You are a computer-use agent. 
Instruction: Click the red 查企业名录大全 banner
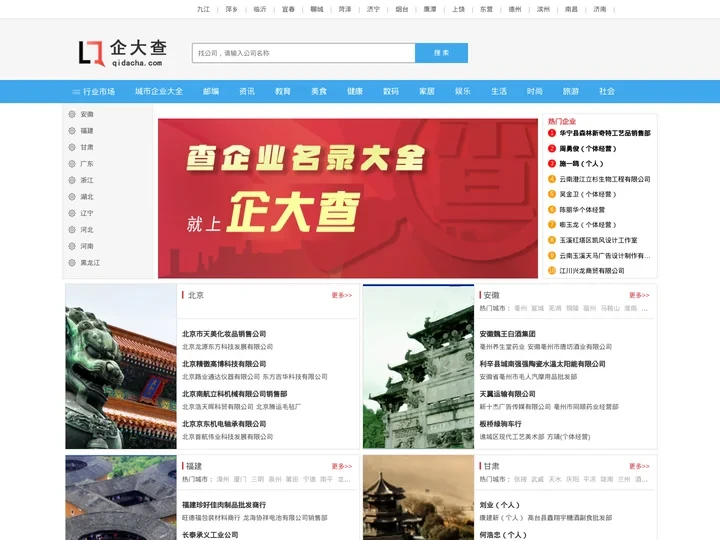tap(348, 198)
